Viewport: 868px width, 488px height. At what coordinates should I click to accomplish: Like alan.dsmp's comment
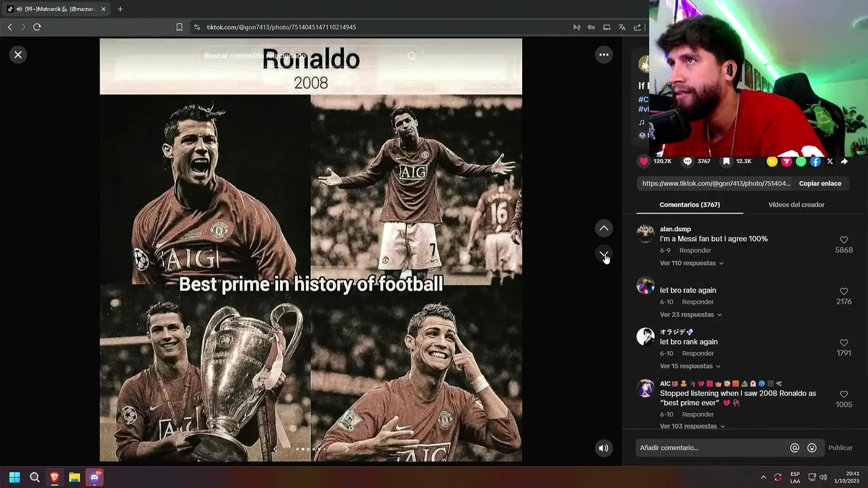(x=844, y=240)
